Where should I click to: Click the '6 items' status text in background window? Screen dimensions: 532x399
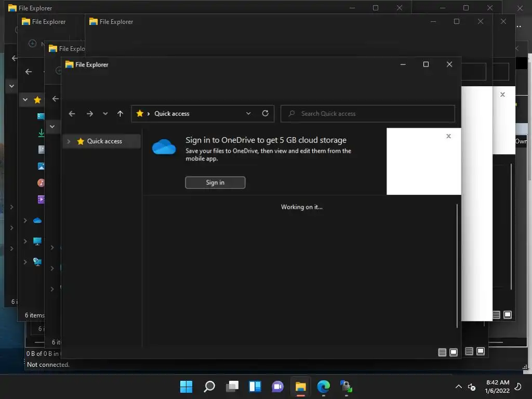(34, 315)
